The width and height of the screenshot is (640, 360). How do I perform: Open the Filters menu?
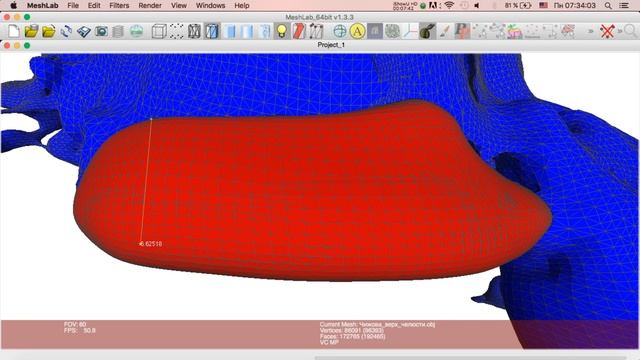point(119,5)
